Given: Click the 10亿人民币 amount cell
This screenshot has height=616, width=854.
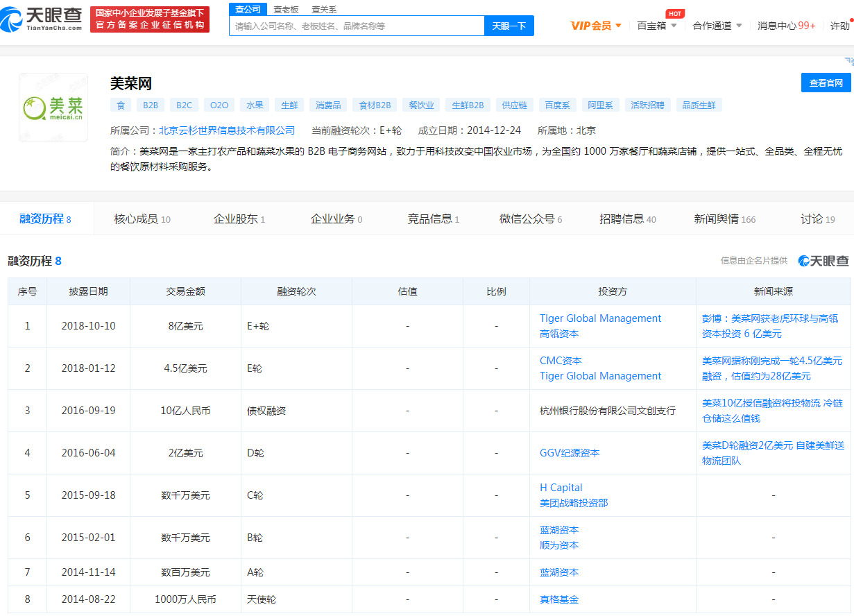Looking at the screenshot, I should click(x=185, y=411).
